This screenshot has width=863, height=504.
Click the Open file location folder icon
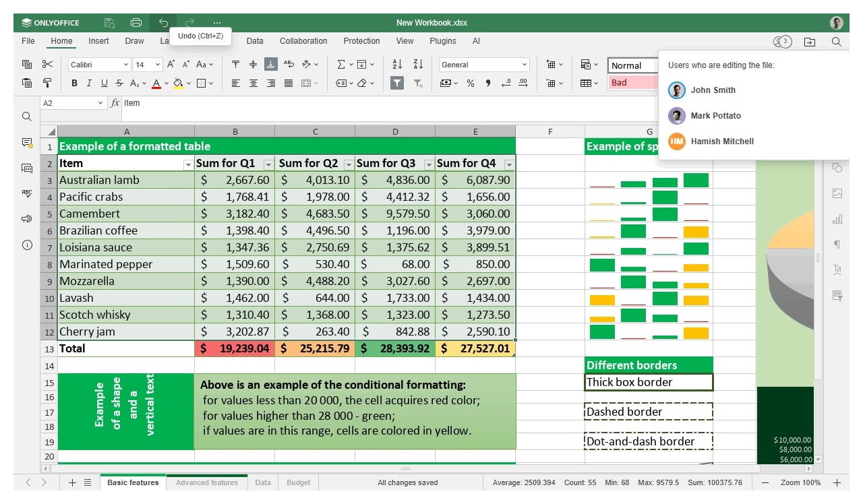tap(810, 42)
